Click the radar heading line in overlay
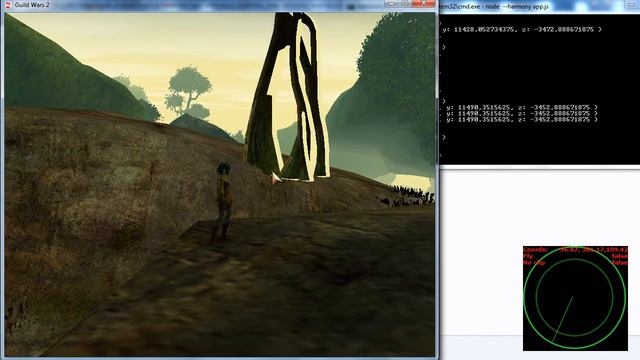Image resolution: width=640 pixels, height=360 pixels. click(x=563, y=319)
